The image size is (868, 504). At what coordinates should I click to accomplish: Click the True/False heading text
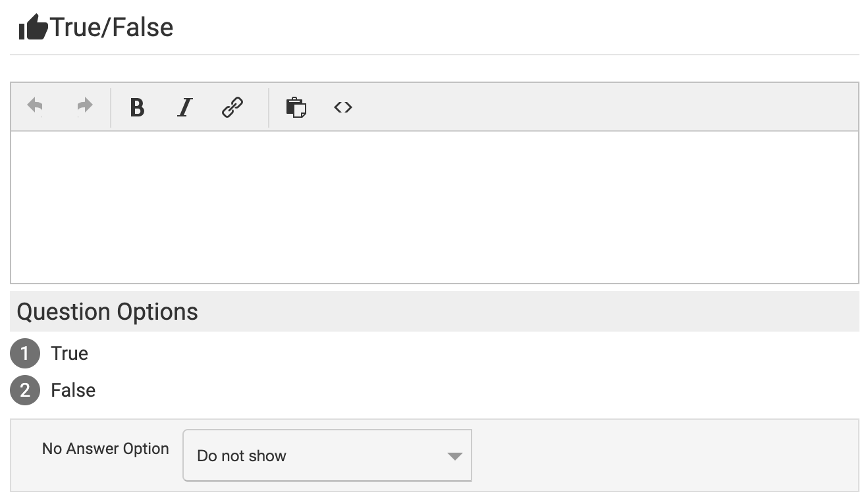point(112,28)
